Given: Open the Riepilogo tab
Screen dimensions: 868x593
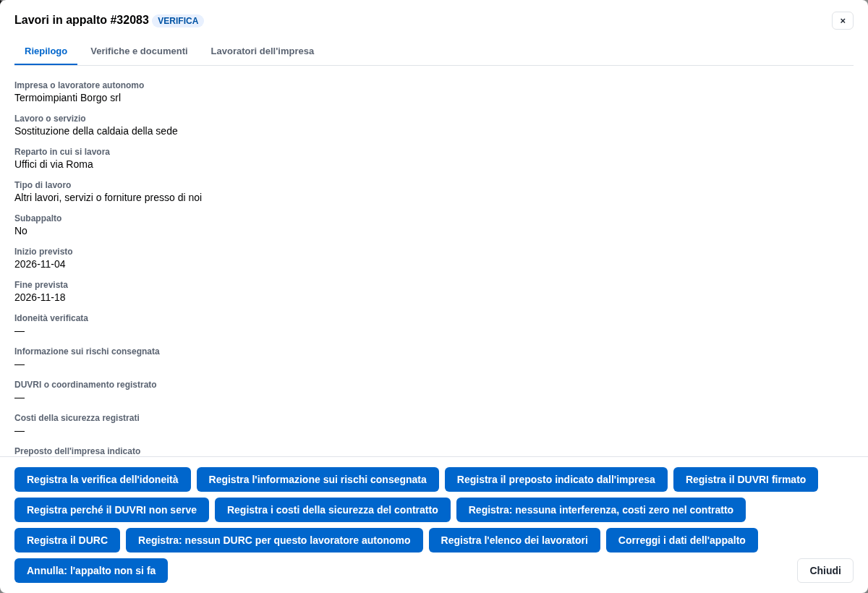Looking at the screenshot, I should [46, 51].
